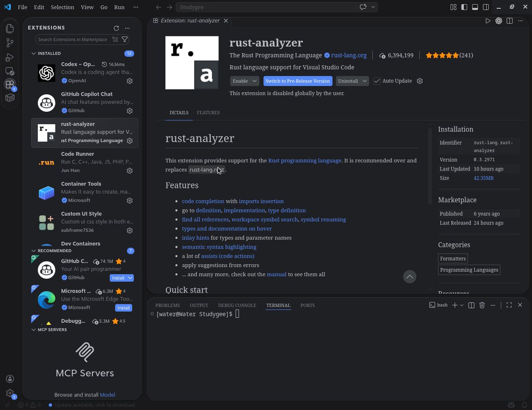Open the Accounts icon in activity bar

pos(10,379)
